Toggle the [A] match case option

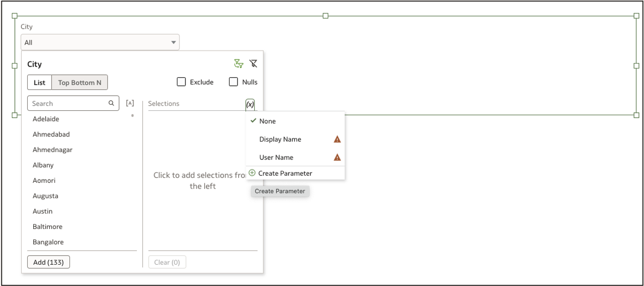click(130, 103)
